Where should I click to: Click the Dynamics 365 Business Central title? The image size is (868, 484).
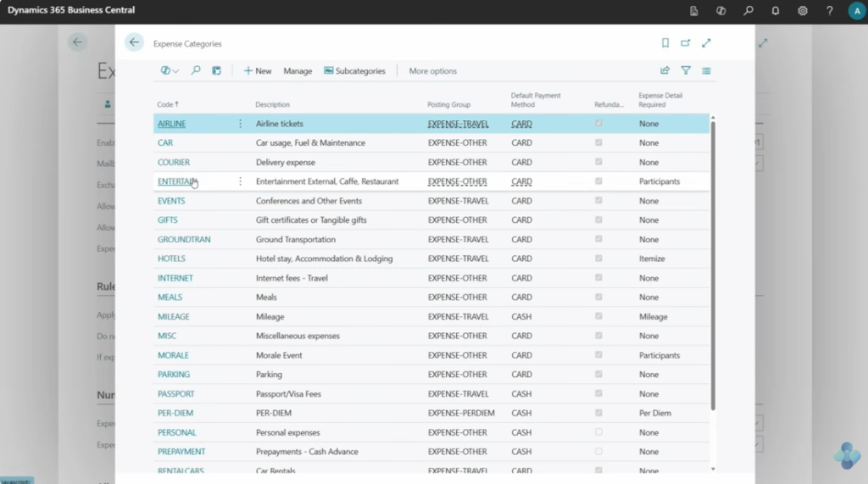[x=71, y=10]
